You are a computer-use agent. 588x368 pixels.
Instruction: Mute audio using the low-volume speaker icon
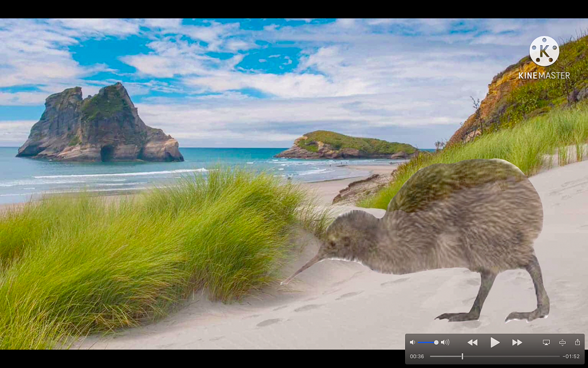(412, 342)
